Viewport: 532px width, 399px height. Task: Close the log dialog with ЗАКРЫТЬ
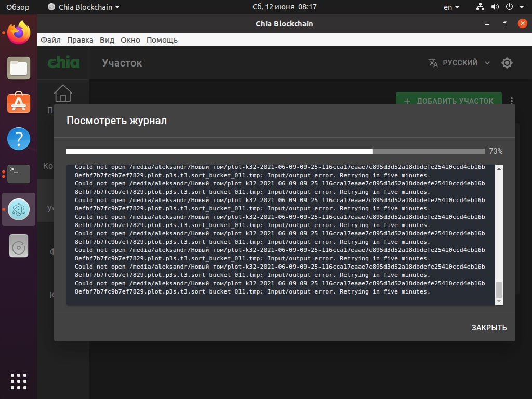[x=489, y=328]
